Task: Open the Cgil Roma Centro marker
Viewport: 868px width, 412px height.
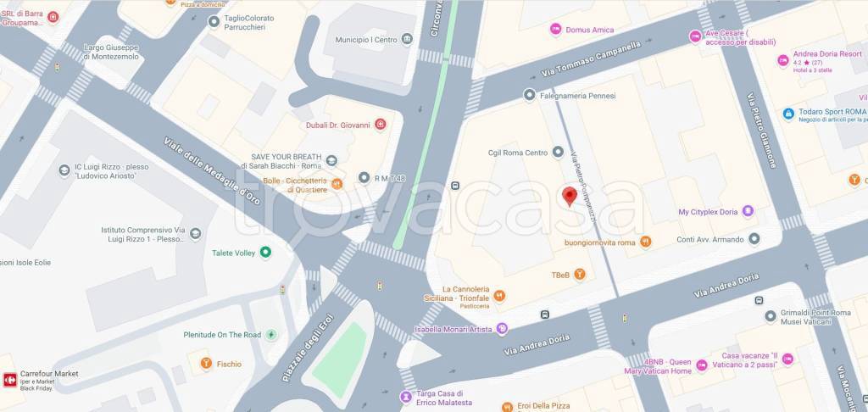Action: [558, 152]
